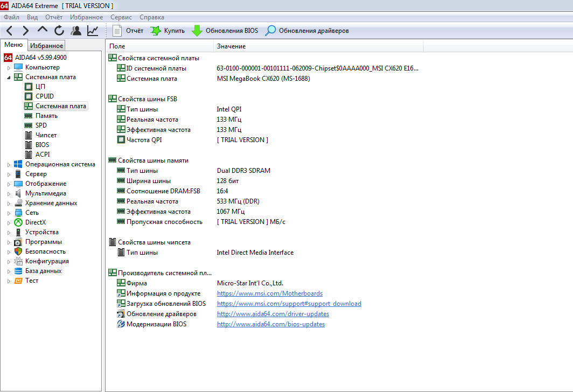Click the graph chart toolbar icon
The width and height of the screenshot is (573, 392).
coord(93,31)
